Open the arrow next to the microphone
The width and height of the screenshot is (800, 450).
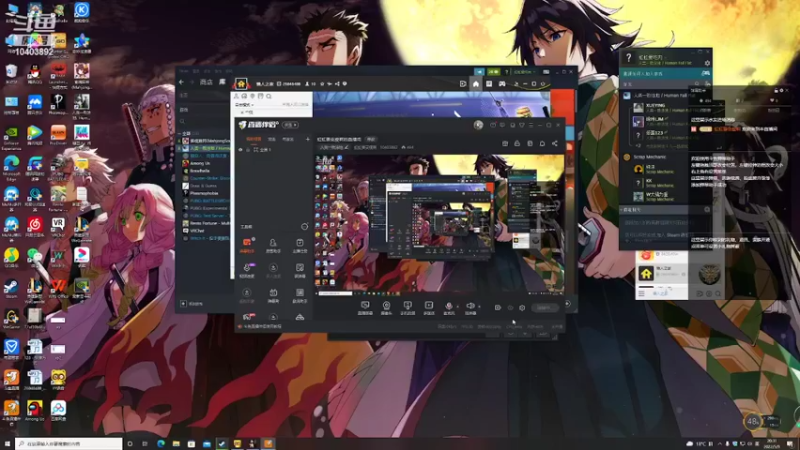click(x=458, y=307)
